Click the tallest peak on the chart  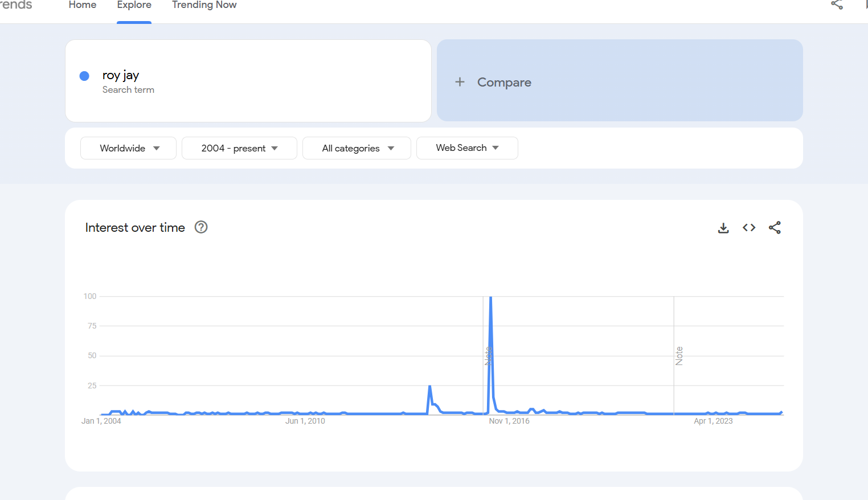click(490, 297)
